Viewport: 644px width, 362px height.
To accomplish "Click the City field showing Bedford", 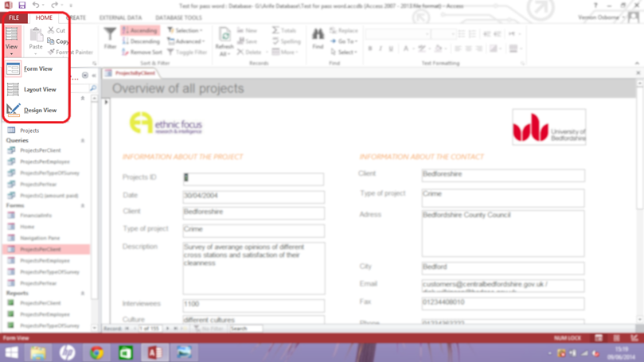I will 503,267.
